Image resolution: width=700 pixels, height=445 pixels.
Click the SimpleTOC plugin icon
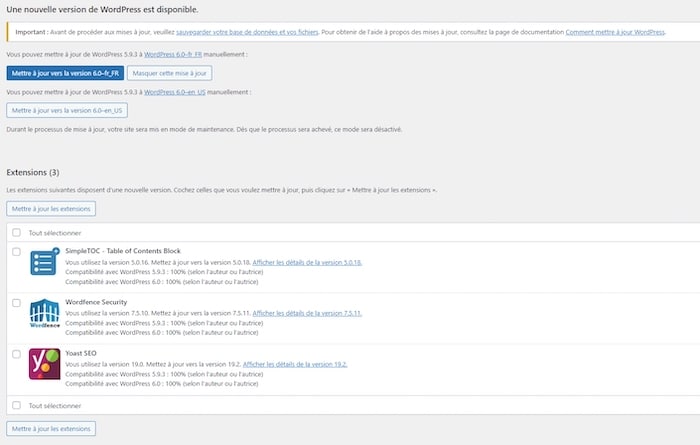coord(44,262)
